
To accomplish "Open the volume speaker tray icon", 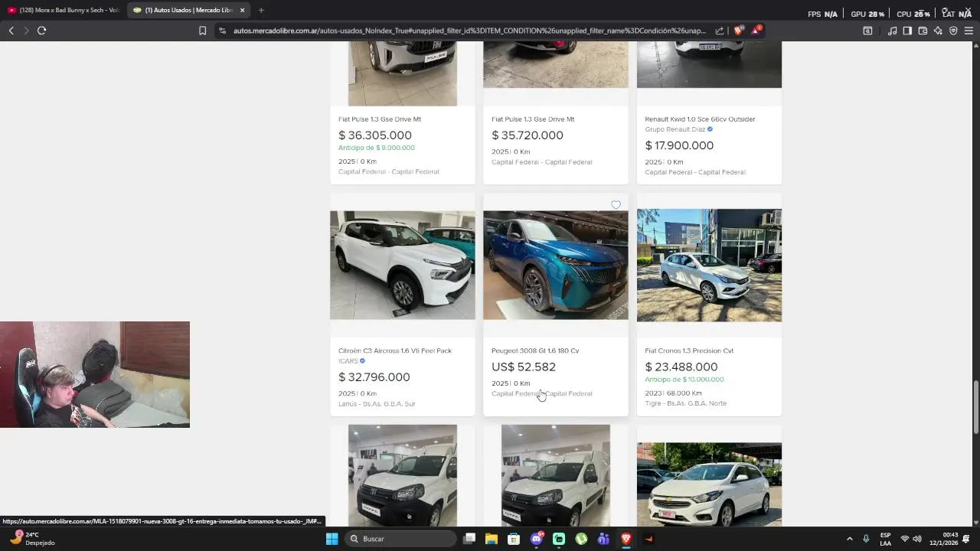I will pyautogui.click(x=917, y=539).
